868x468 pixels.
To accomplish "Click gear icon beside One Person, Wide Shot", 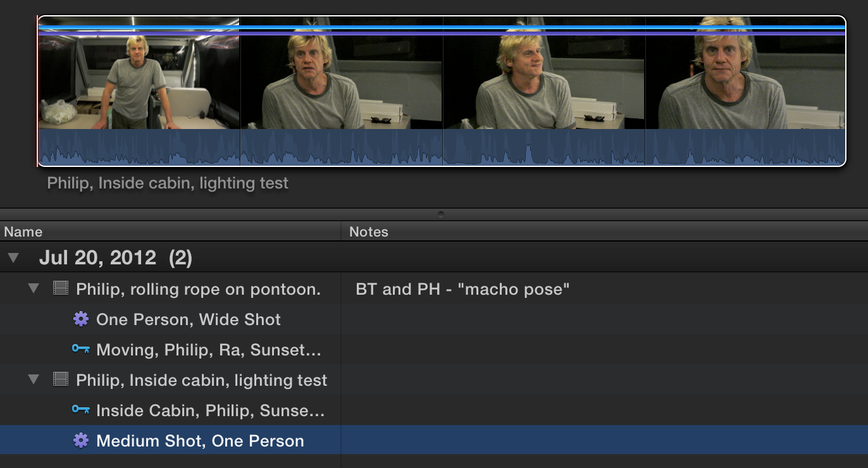I will pyautogui.click(x=81, y=319).
